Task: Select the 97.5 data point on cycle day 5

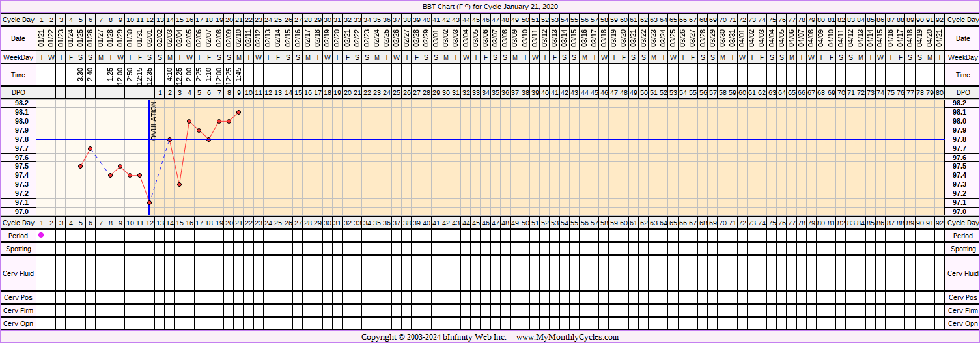Action: (x=80, y=166)
